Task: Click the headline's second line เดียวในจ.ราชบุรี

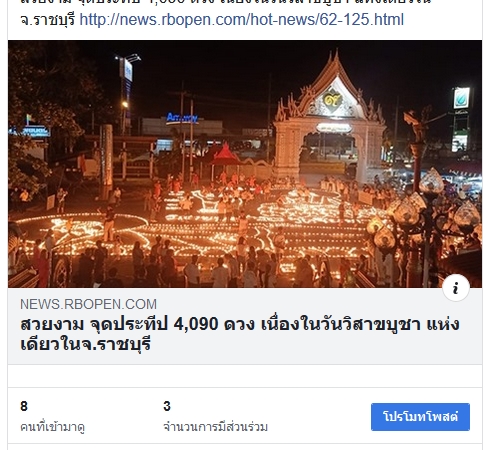Action: 86,344
